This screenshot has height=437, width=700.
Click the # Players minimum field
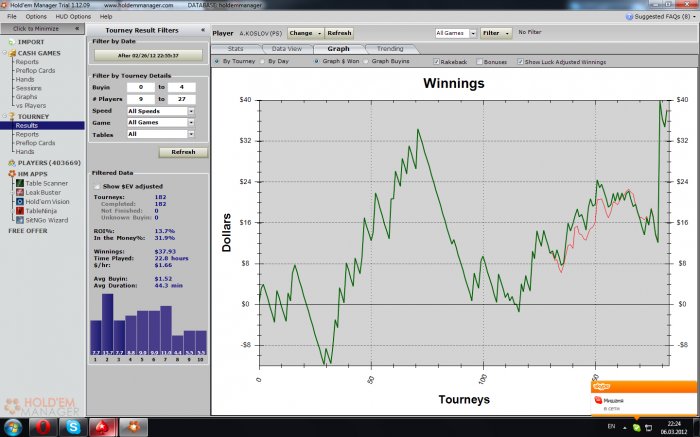[141, 99]
